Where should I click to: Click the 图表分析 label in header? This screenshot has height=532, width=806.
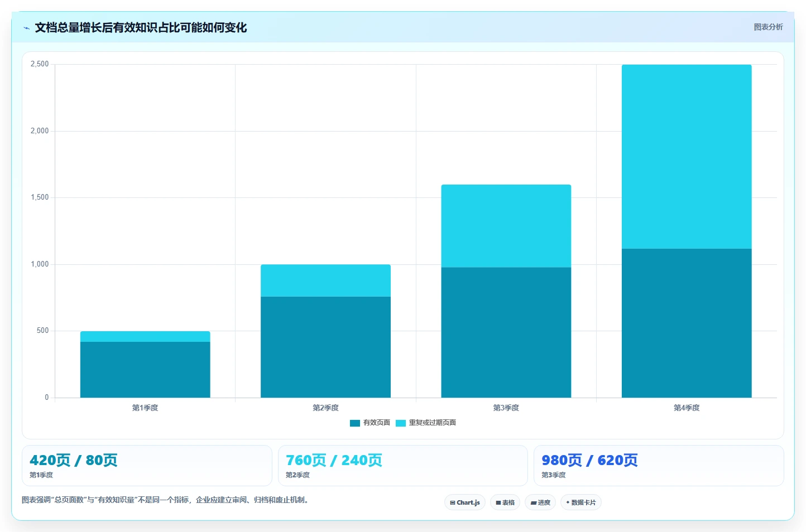click(x=768, y=27)
